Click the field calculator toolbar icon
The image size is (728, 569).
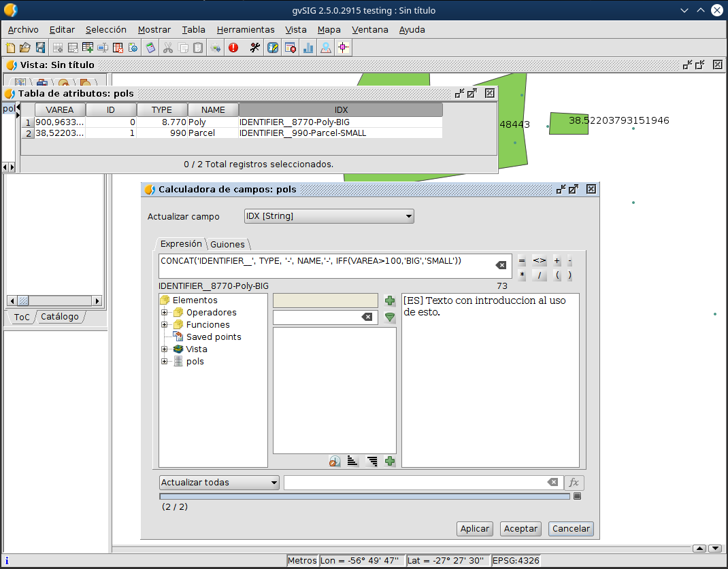151,48
